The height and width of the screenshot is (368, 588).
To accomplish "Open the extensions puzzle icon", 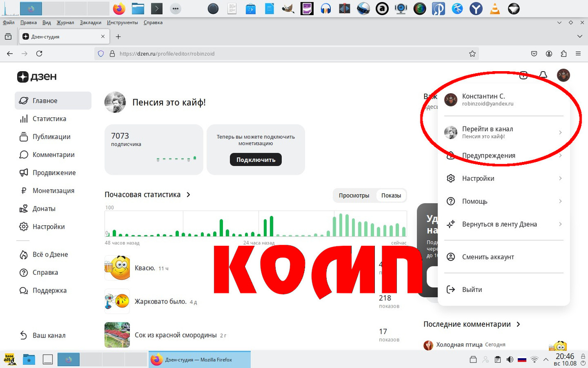I will [564, 54].
